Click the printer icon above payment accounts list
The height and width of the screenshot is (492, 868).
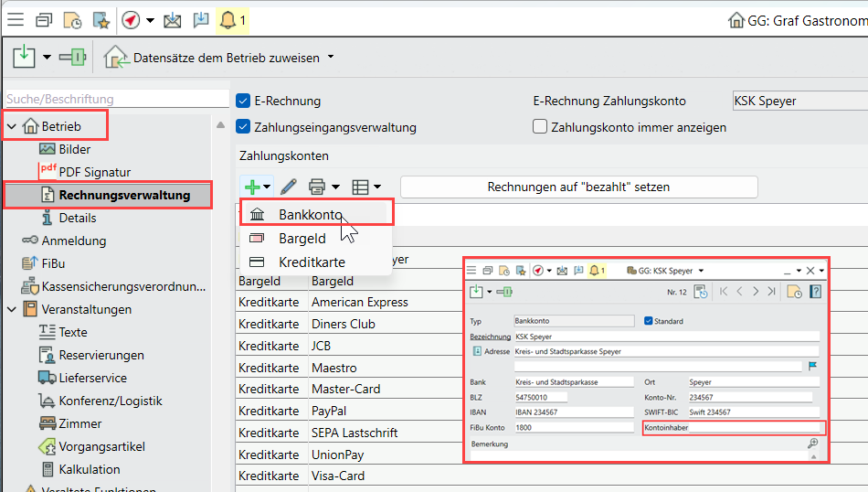[317, 187]
